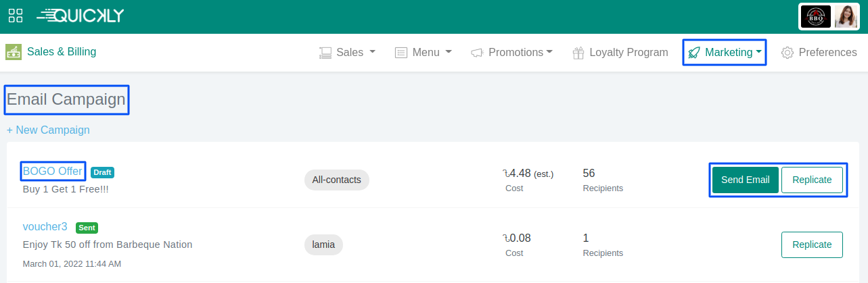Open the BOGO Offer campaign
Image resolution: width=868 pixels, height=283 pixels.
point(53,172)
